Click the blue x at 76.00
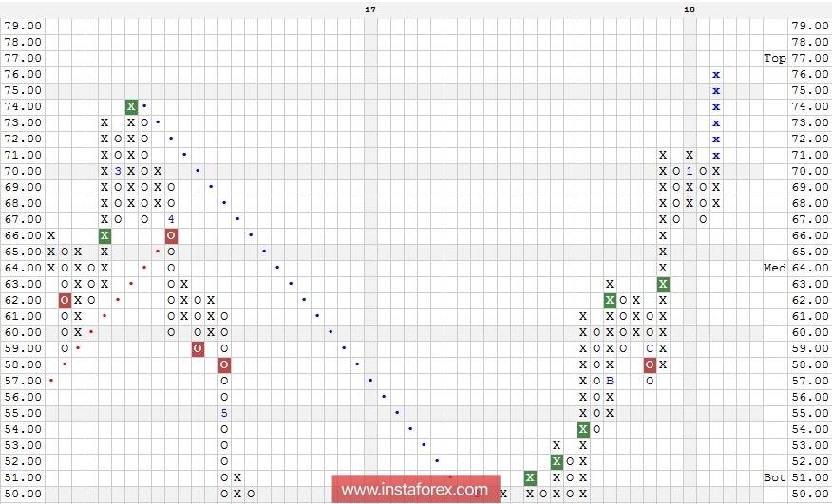The image size is (832, 504). tap(716, 75)
